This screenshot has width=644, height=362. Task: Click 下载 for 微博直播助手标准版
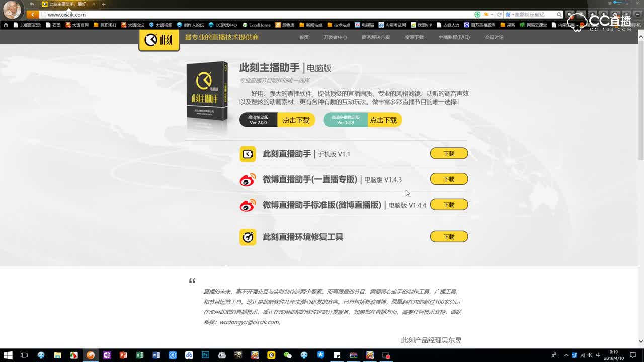[x=449, y=205]
